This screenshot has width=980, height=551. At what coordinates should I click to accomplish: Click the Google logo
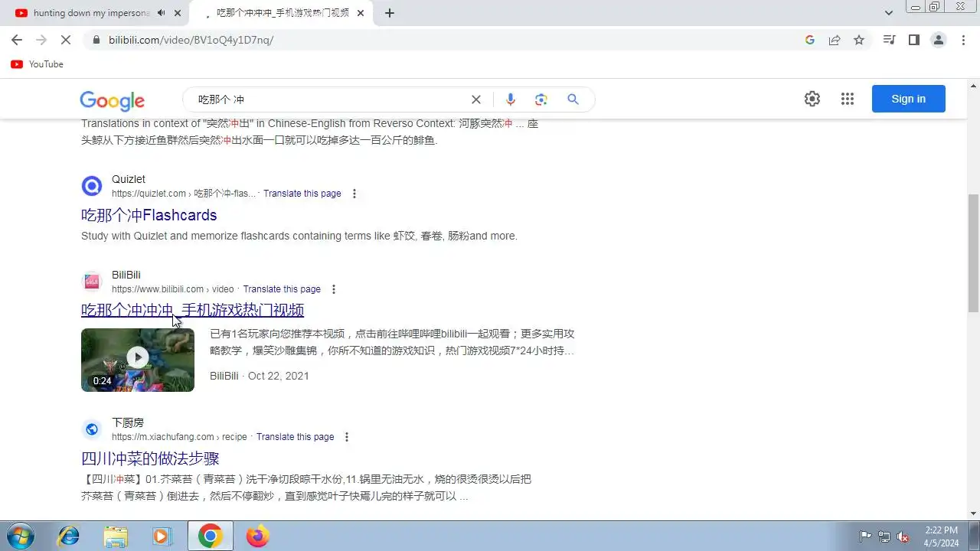coord(112,100)
